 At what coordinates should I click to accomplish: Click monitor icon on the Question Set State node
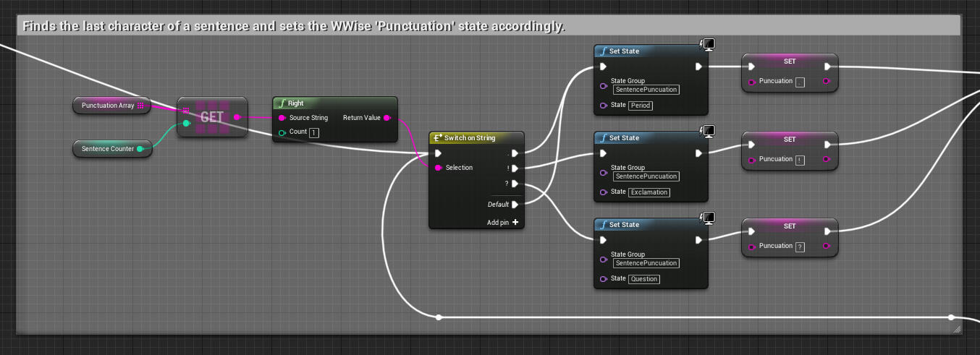(709, 218)
